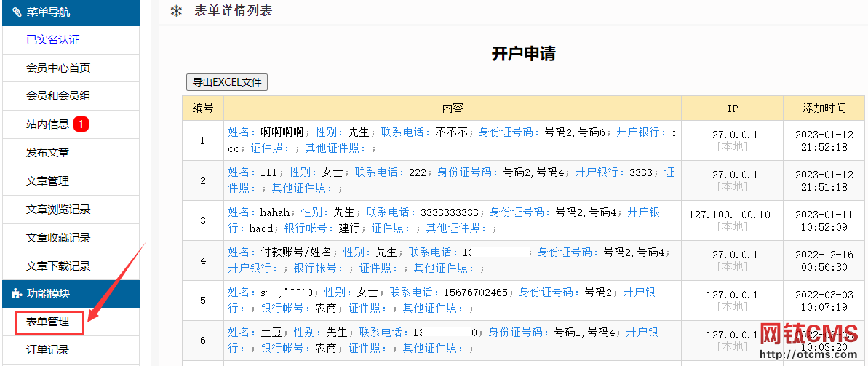This screenshot has height=366, width=868.
Task: Click phone number 15676702465
Action: click(474, 293)
